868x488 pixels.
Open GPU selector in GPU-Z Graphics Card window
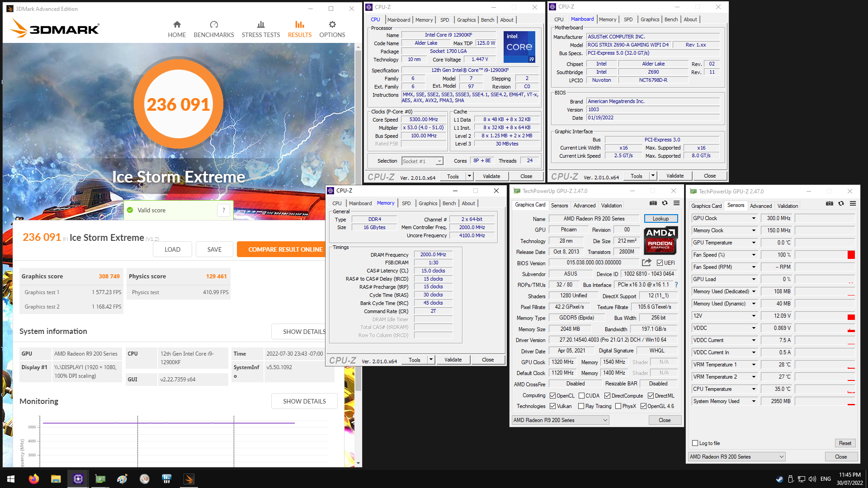(x=561, y=420)
